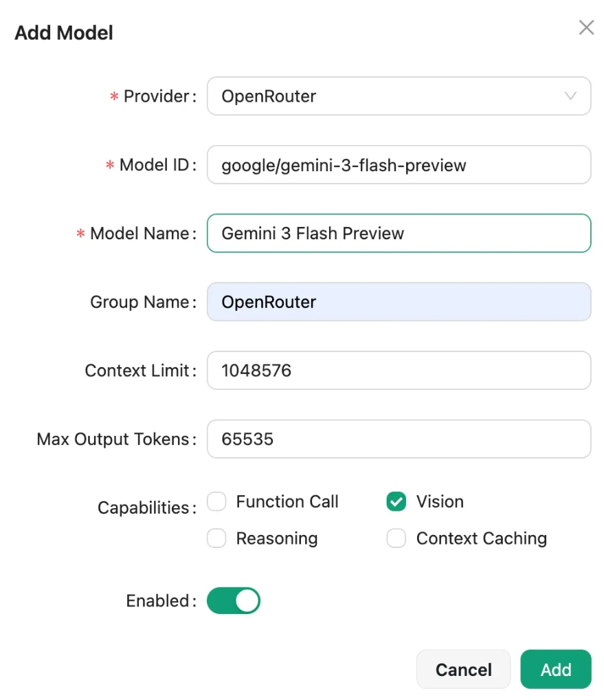This screenshot has width=604, height=700.
Task: Click the green Add button
Action: (x=555, y=670)
